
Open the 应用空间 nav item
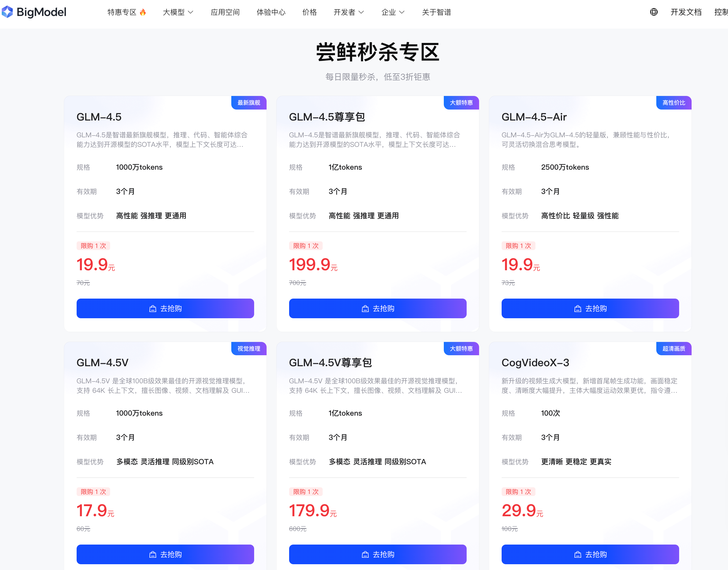(225, 12)
